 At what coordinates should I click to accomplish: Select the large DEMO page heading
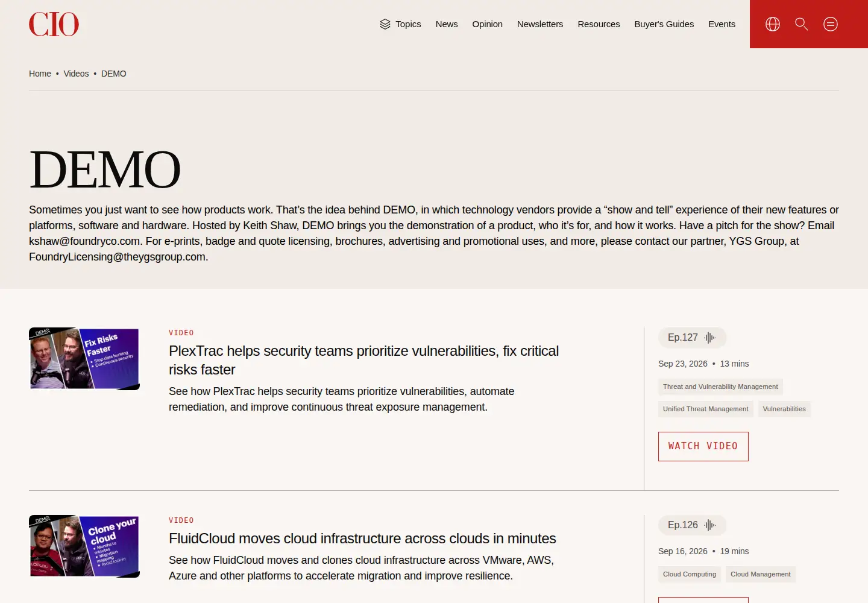(105, 169)
